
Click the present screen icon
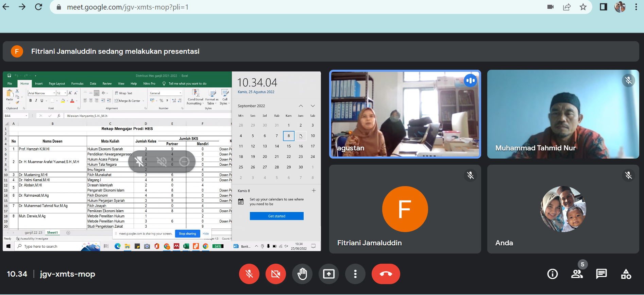328,274
